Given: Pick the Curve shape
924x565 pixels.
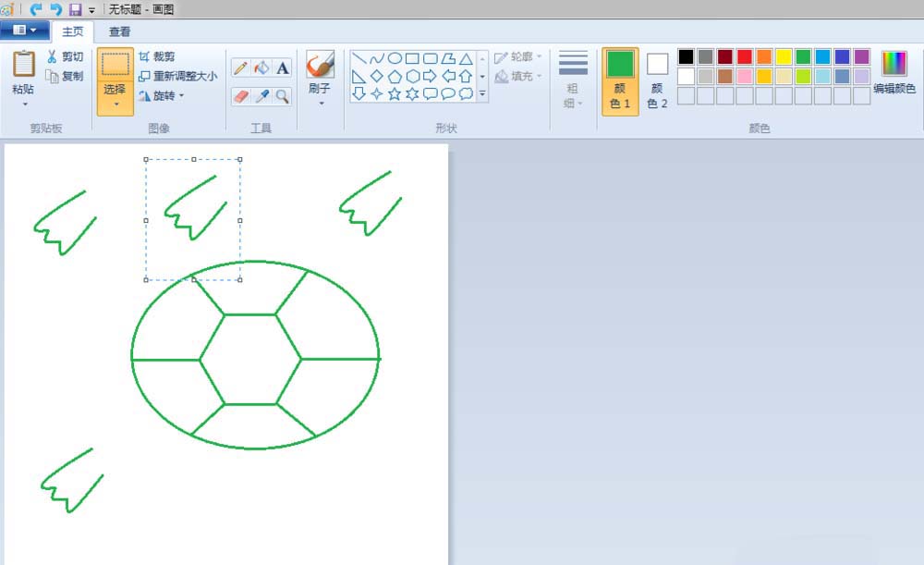Looking at the screenshot, I should pos(377,58).
